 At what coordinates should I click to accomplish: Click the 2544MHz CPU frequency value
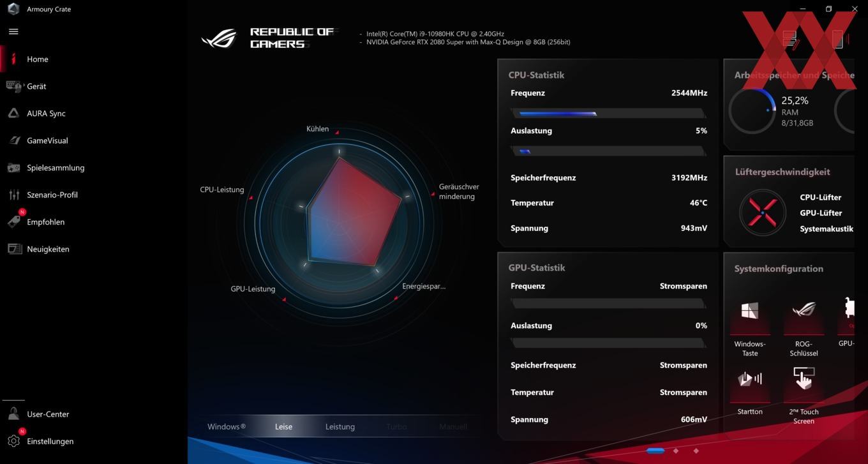pos(689,93)
